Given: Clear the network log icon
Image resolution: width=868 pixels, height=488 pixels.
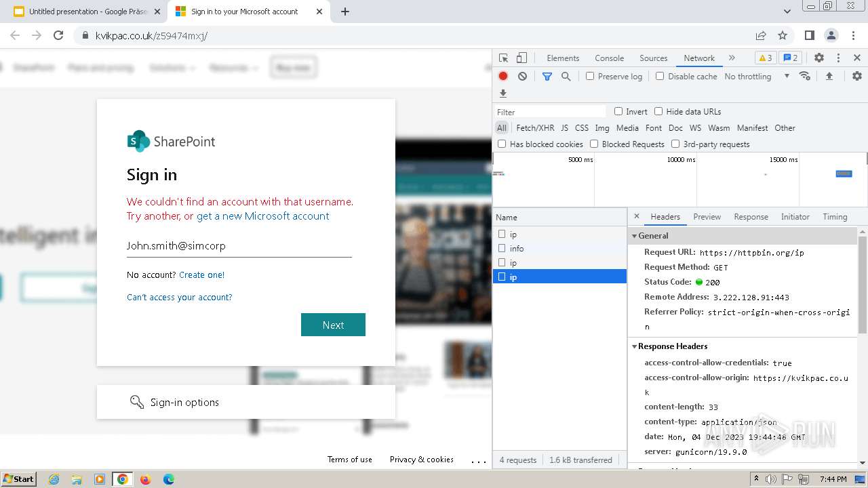Looking at the screenshot, I should [x=522, y=77].
